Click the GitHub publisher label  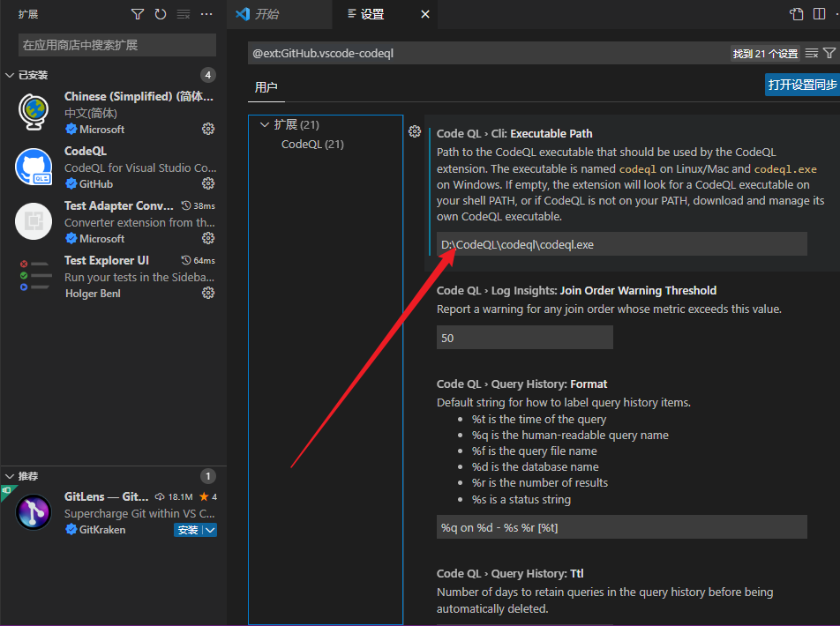coord(96,183)
